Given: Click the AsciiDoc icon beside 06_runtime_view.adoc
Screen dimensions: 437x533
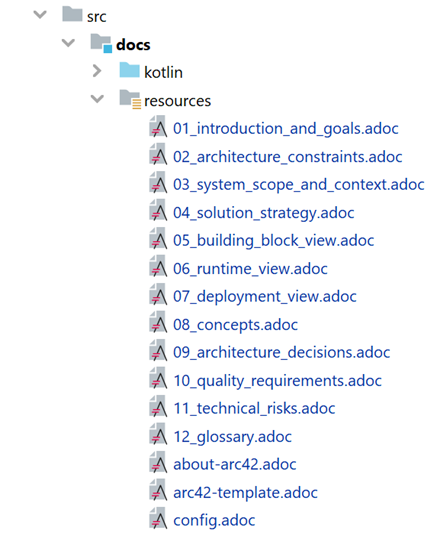Looking at the screenshot, I should (158, 266).
